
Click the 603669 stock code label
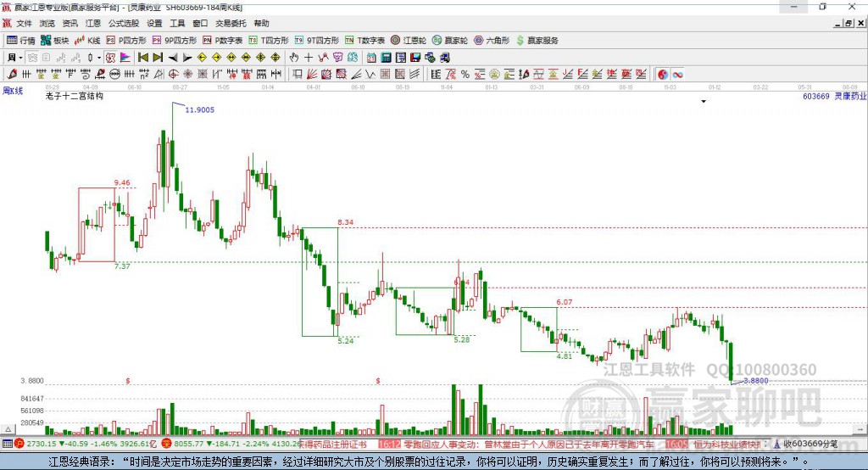pos(816,97)
